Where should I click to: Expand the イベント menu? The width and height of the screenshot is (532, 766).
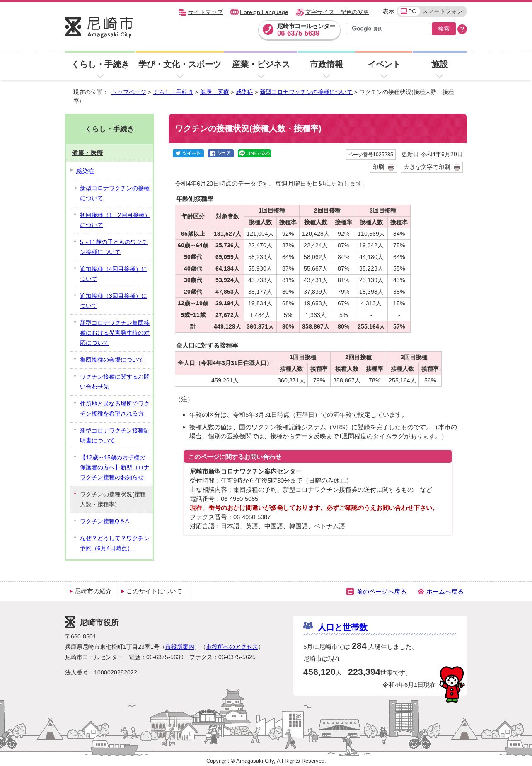[384, 66]
